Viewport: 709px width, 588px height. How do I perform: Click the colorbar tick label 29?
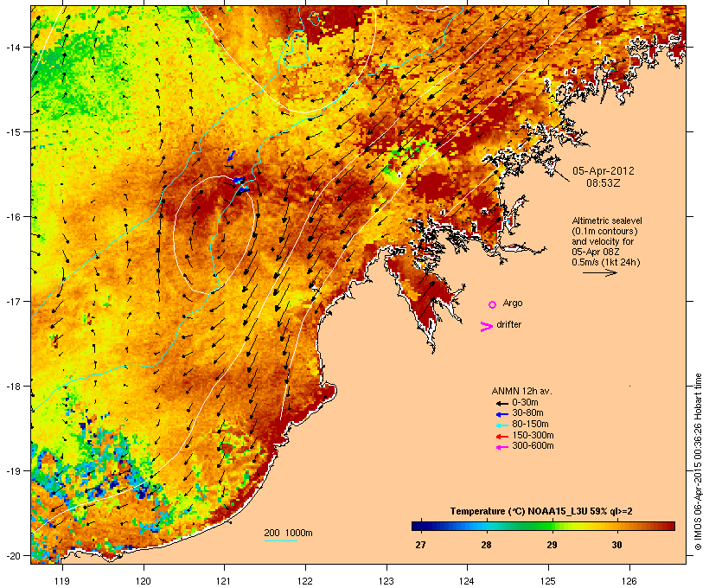(552, 545)
